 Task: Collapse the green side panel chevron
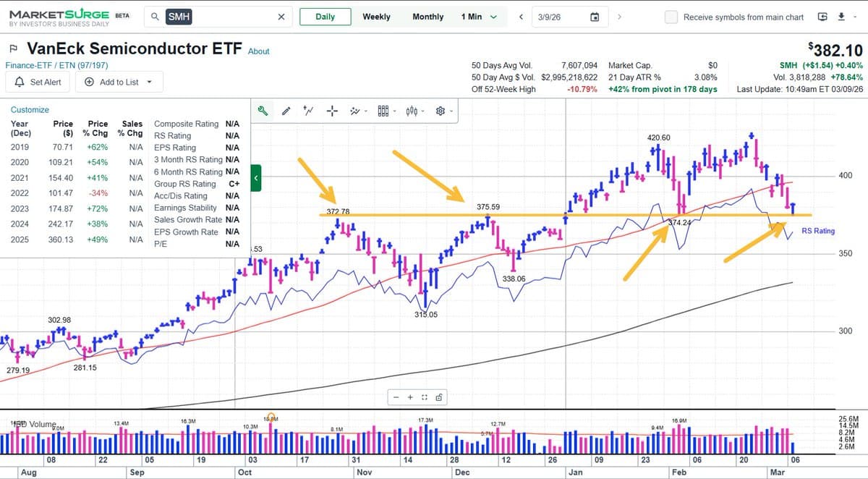255,177
